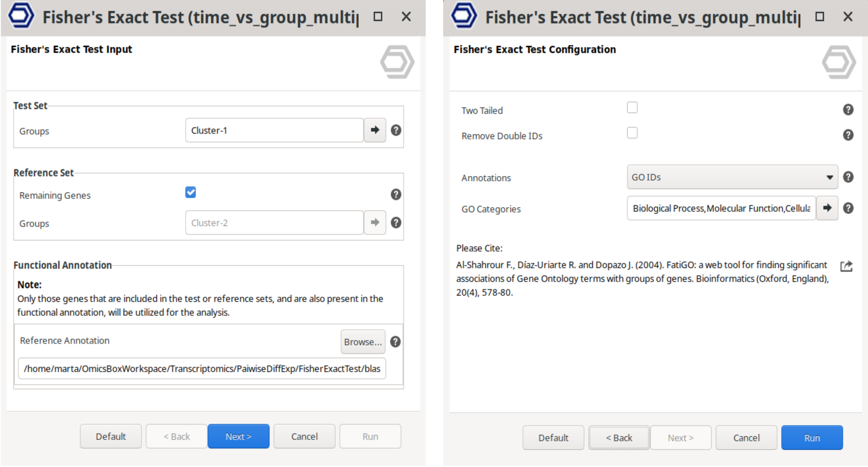Open help for Remaining Genes option

(x=396, y=195)
